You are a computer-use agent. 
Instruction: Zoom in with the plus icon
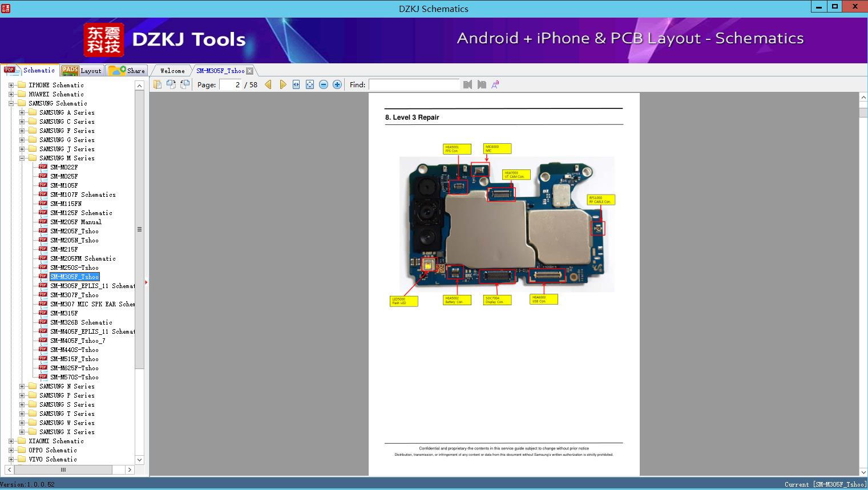coord(337,84)
